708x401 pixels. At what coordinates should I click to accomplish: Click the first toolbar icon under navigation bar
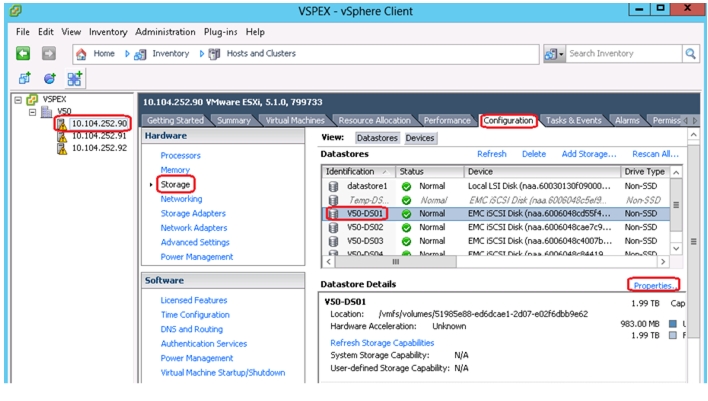pos(24,79)
